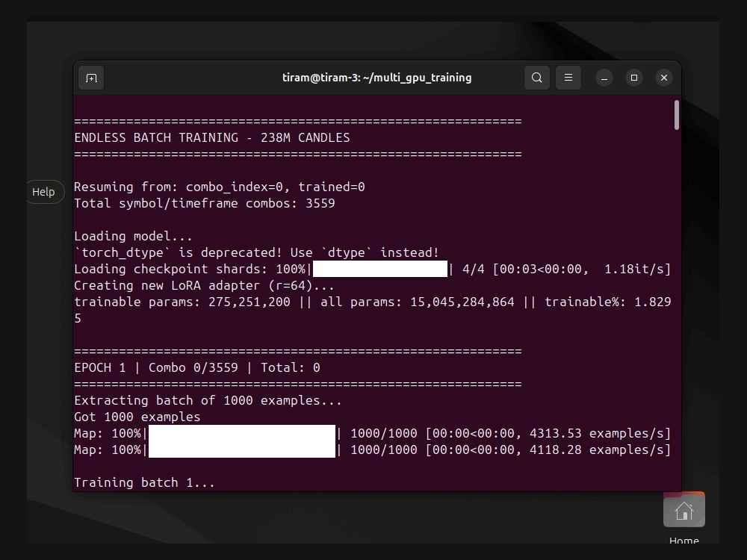This screenshot has height=560, width=747.
Task: Click the Total symbol/timeframe combos: 3559 line
Action: [x=205, y=203]
